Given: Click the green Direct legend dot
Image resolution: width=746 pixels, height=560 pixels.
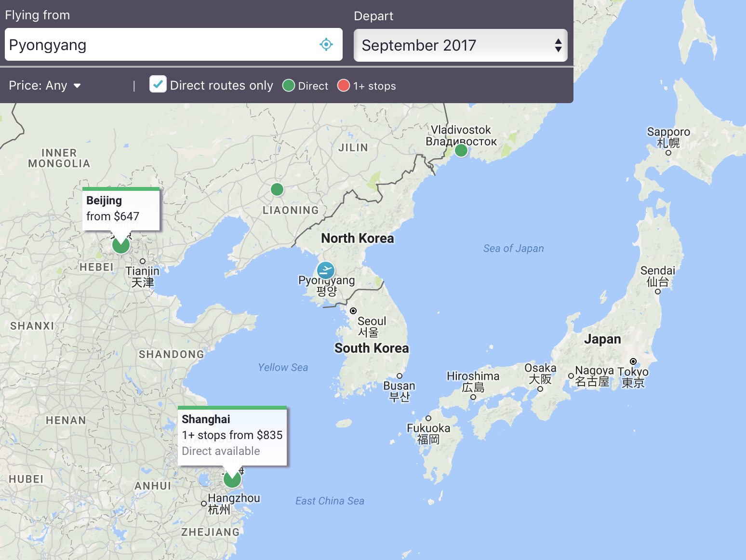Looking at the screenshot, I should point(289,86).
